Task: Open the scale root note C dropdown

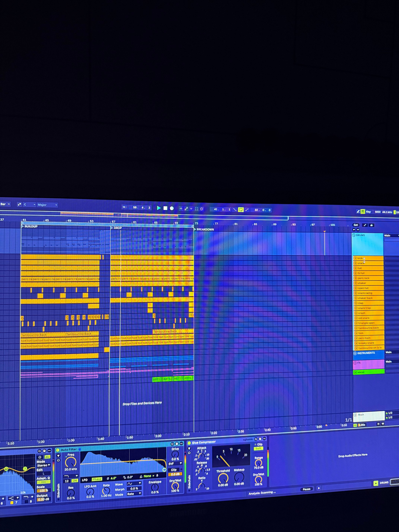Action: (30, 205)
